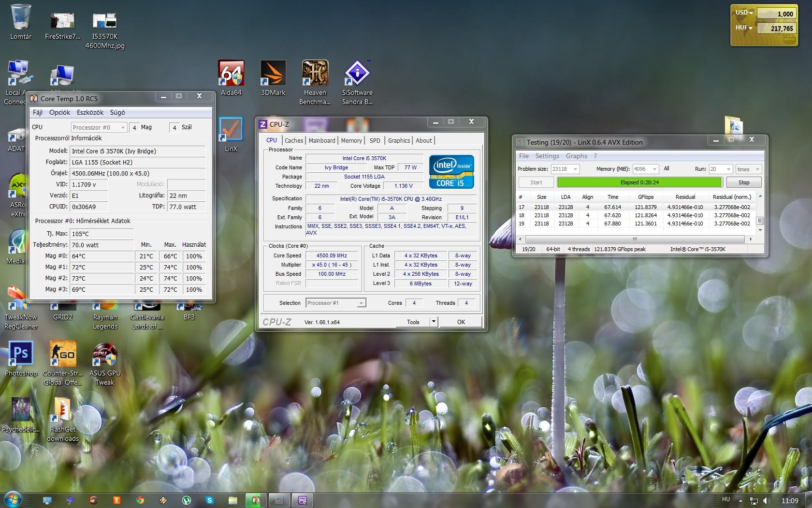Open the Windows Start menu orb
This screenshot has width=812, height=508.
tap(13, 500)
